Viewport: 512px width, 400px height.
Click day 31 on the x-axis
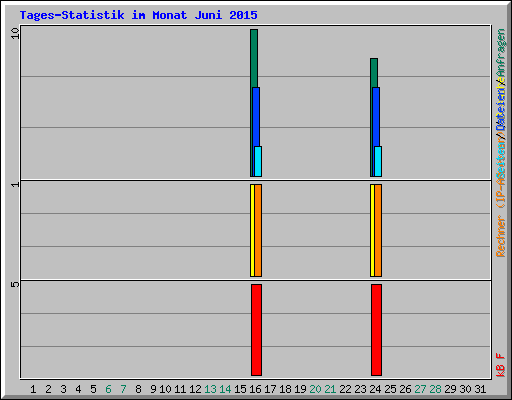(480, 389)
